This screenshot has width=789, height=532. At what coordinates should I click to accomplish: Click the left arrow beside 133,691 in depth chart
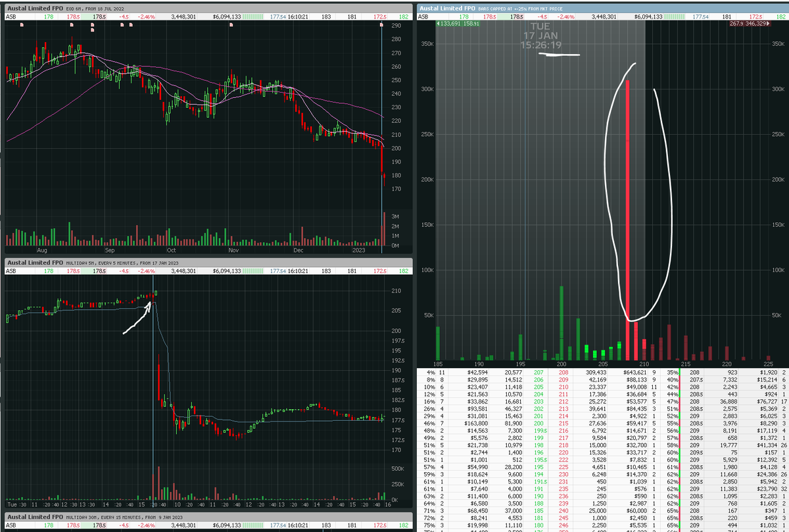coord(439,24)
